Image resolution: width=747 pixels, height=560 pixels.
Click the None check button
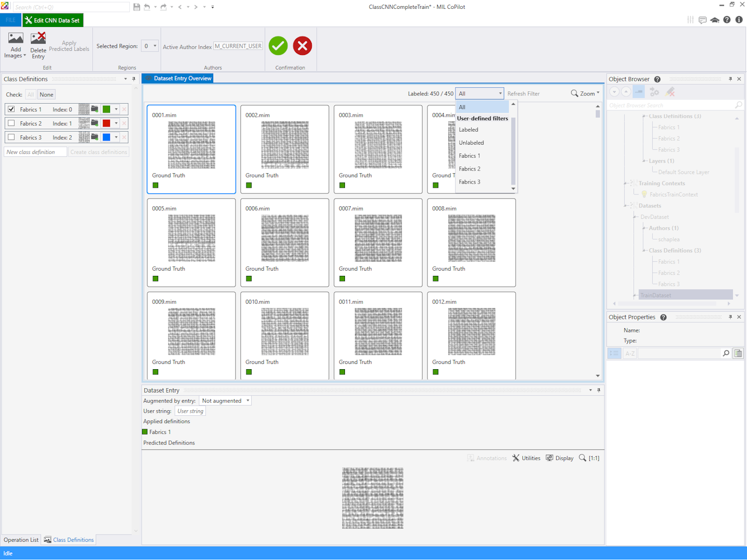[x=47, y=94]
